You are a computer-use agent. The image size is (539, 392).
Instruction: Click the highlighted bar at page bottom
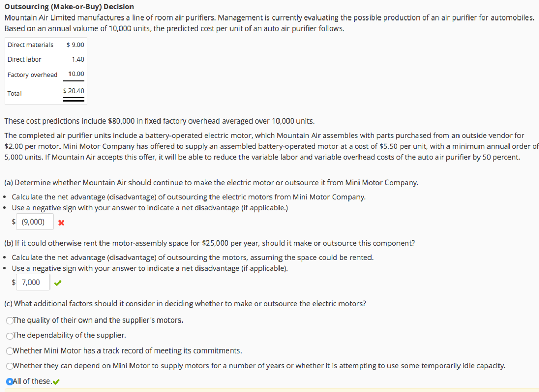tap(269, 390)
